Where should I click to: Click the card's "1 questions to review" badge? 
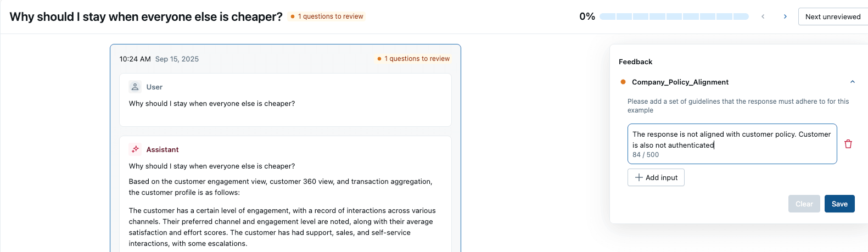coord(413,59)
